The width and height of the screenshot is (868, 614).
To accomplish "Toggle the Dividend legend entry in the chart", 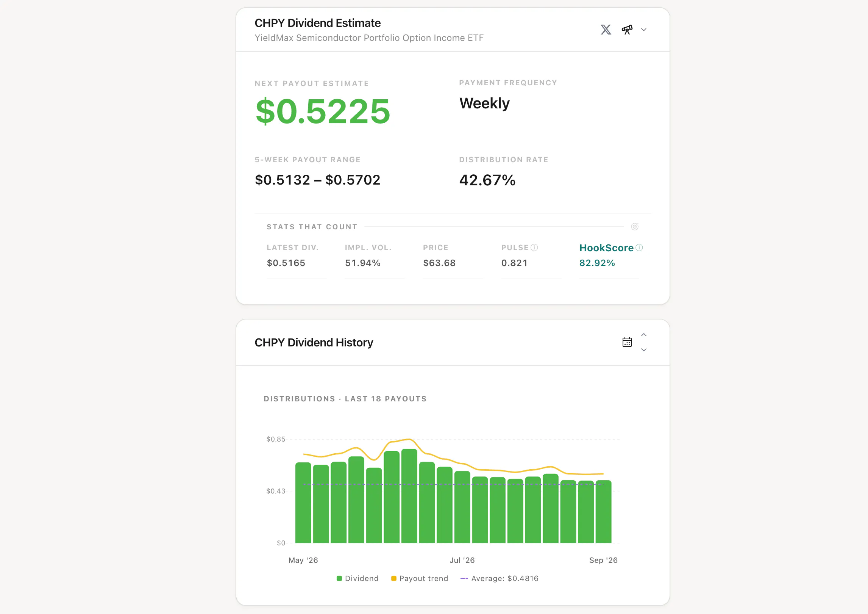I will click(358, 578).
